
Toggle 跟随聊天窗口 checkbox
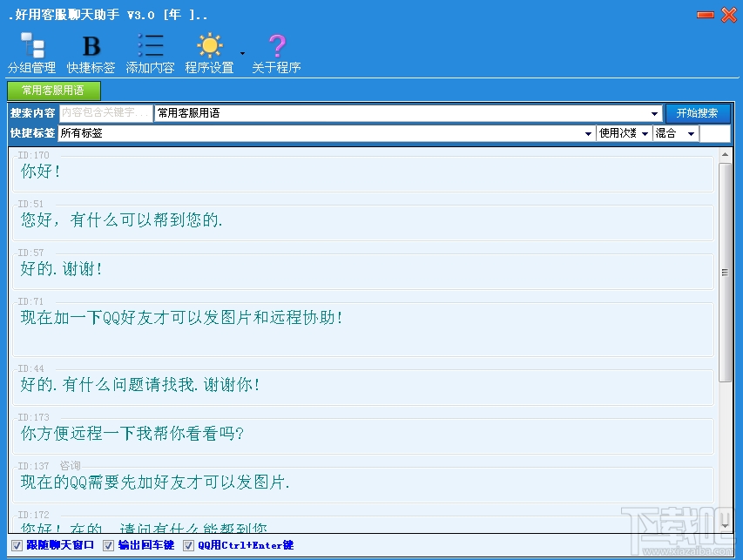[x=17, y=545]
